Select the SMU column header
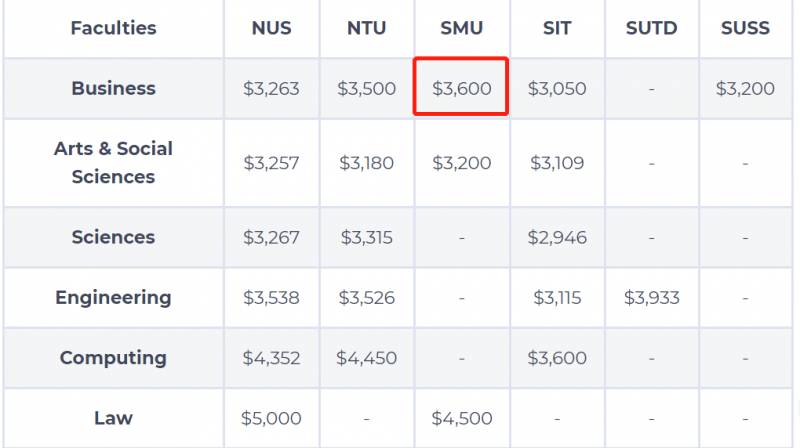Viewport: 800px width, 448px height. pos(461,28)
